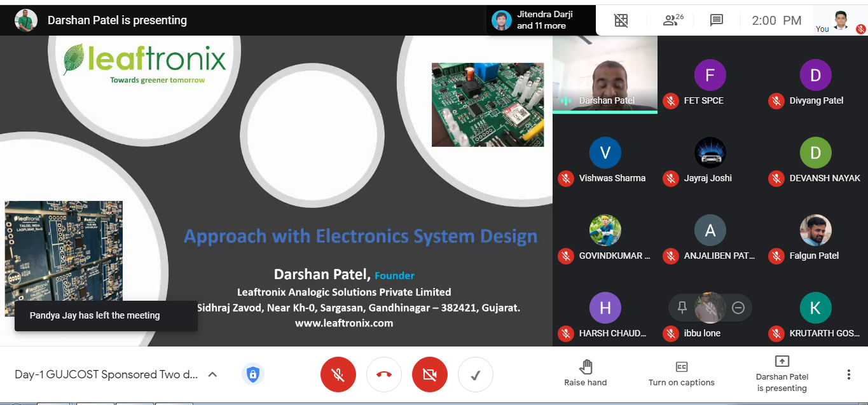Click your own 'You' video thumbnail
Viewport: 868px width, 405px height.
click(841, 20)
